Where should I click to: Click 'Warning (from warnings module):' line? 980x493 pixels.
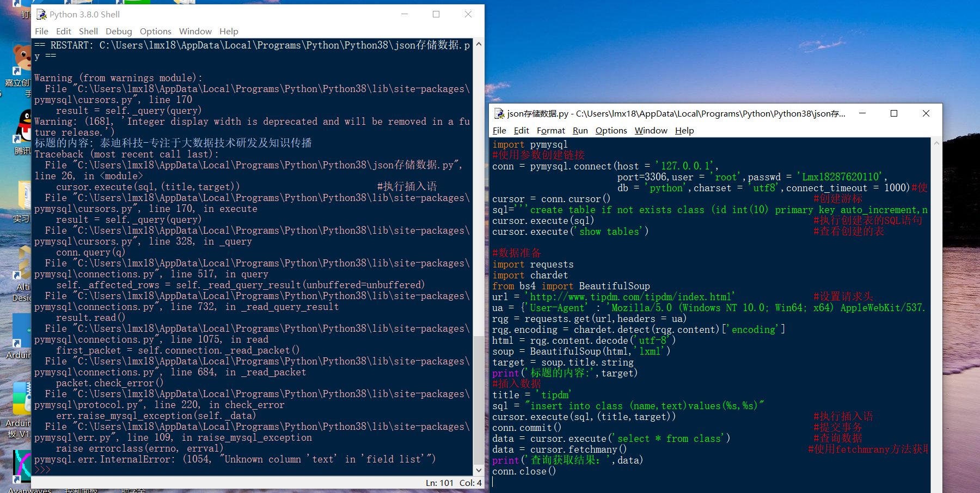pyautogui.click(x=118, y=78)
